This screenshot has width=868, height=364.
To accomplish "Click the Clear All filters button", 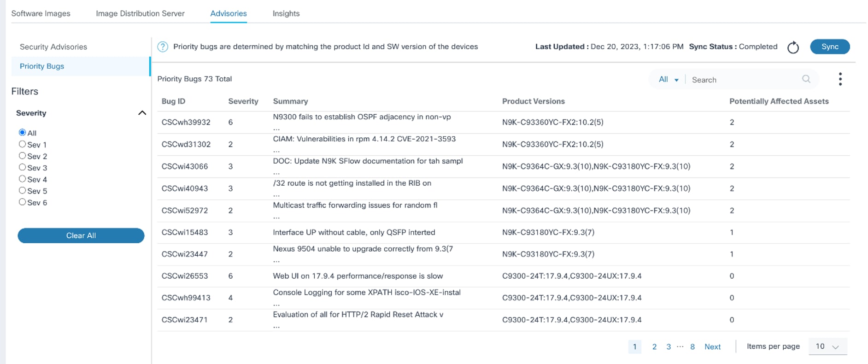I will pyautogui.click(x=81, y=235).
